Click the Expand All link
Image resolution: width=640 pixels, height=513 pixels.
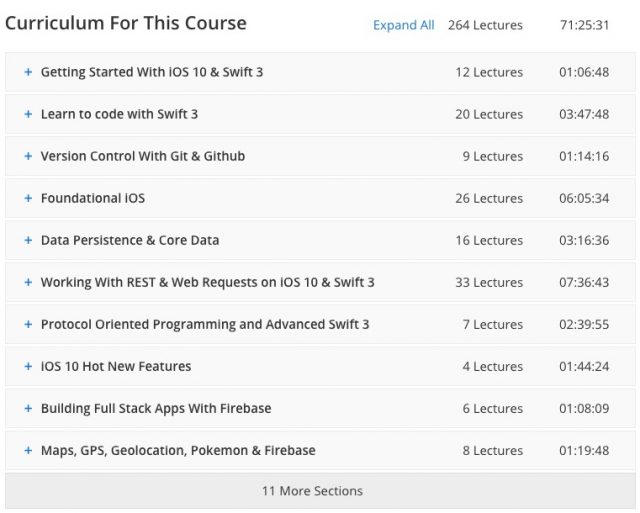[x=404, y=25]
